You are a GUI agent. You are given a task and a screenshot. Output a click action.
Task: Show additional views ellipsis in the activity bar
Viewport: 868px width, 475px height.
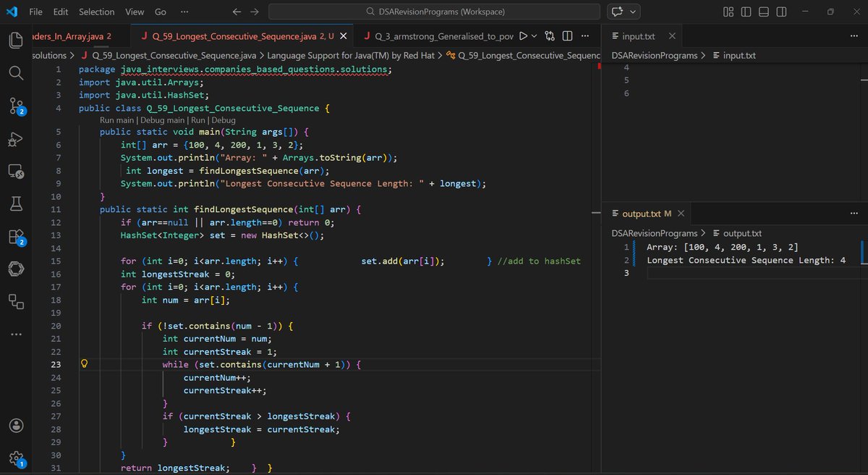[16, 335]
